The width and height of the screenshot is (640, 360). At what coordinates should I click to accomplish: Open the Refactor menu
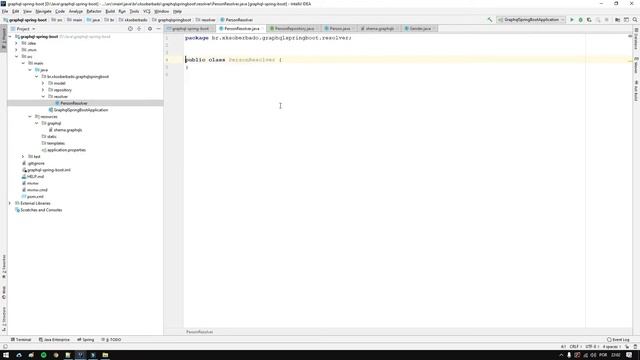point(94,11)
